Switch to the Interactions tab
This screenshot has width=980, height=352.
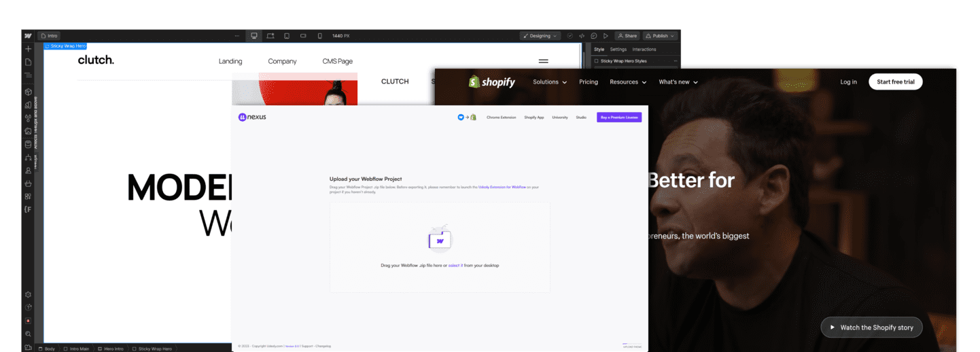pos(644,50)
